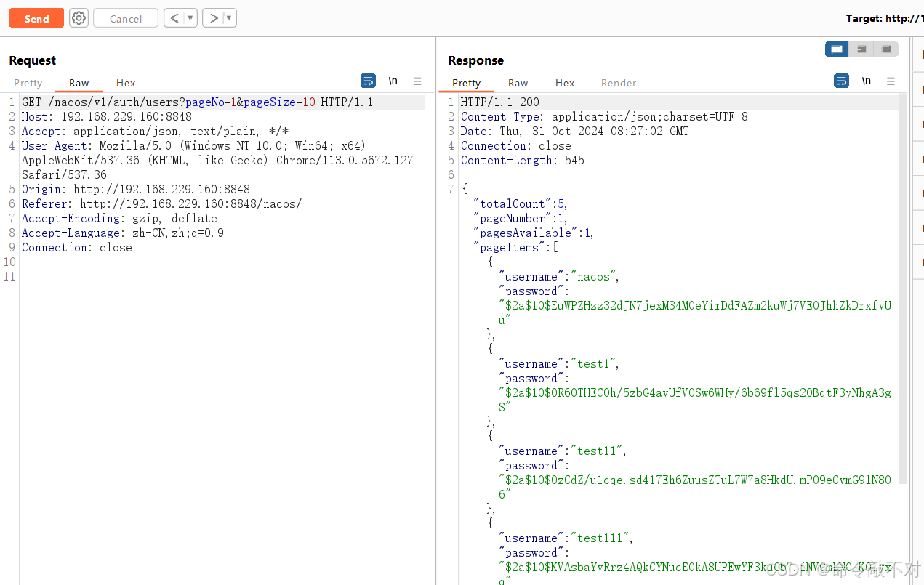Select the Request Raw tab
Screen dimensions: 924x585
tap(79, 83)
